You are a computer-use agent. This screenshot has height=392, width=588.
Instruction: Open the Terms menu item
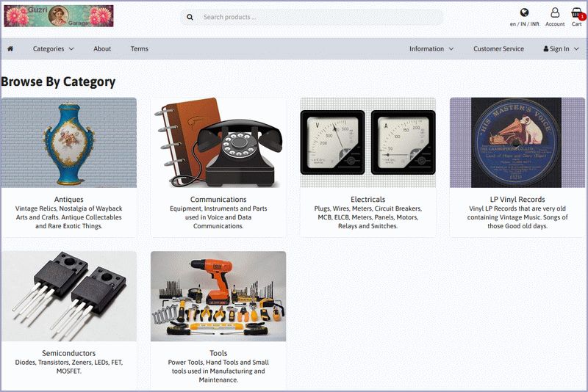pos(140,49)
